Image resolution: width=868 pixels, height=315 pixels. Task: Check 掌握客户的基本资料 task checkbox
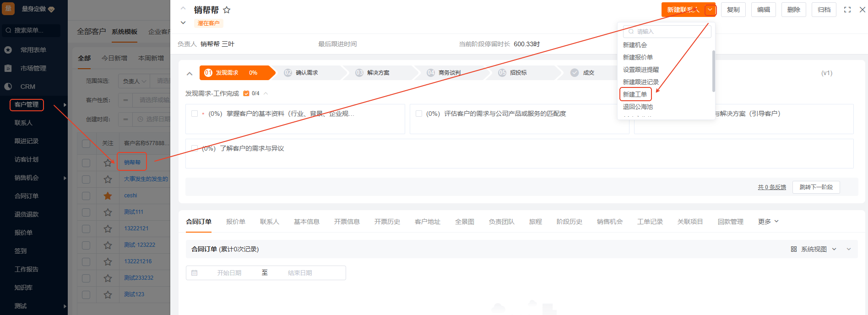tap(195, 114)
